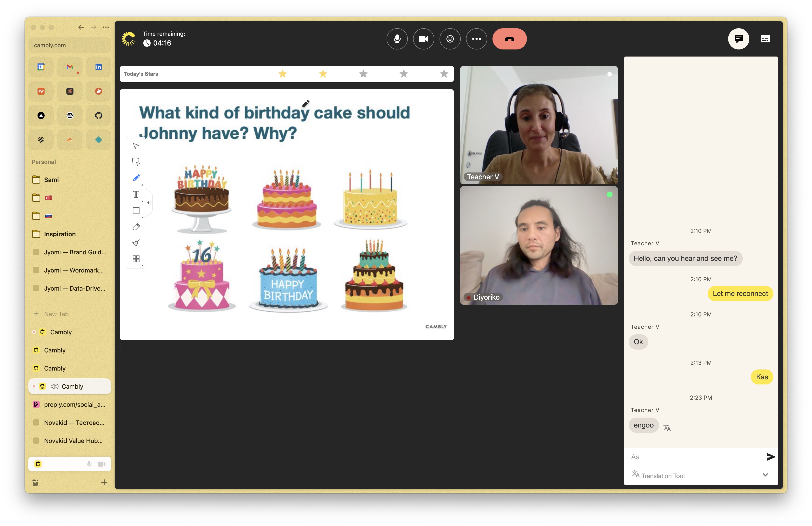Screen dimensions: 812x526
Task: Mute the microphone in call controls
Action: [397, 39]
